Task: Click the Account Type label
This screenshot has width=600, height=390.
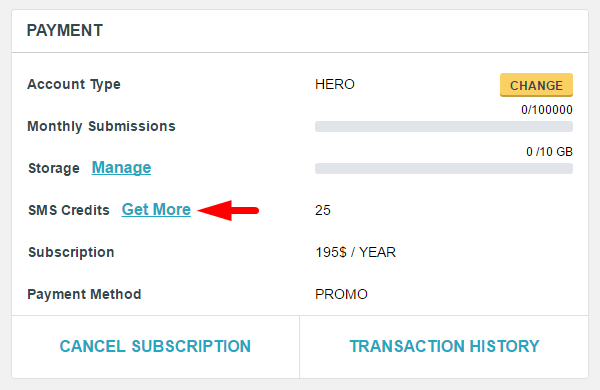Action: [x=74, y=85]
